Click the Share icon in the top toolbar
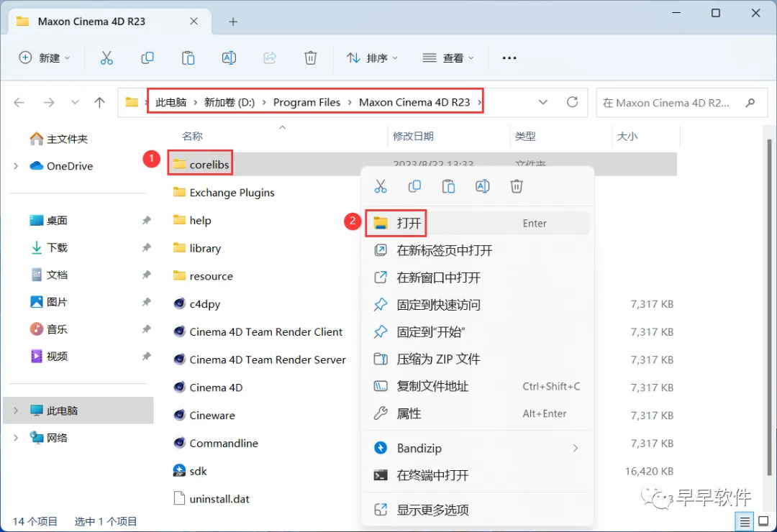The image size is (777, 532). [x=270, y=58]
